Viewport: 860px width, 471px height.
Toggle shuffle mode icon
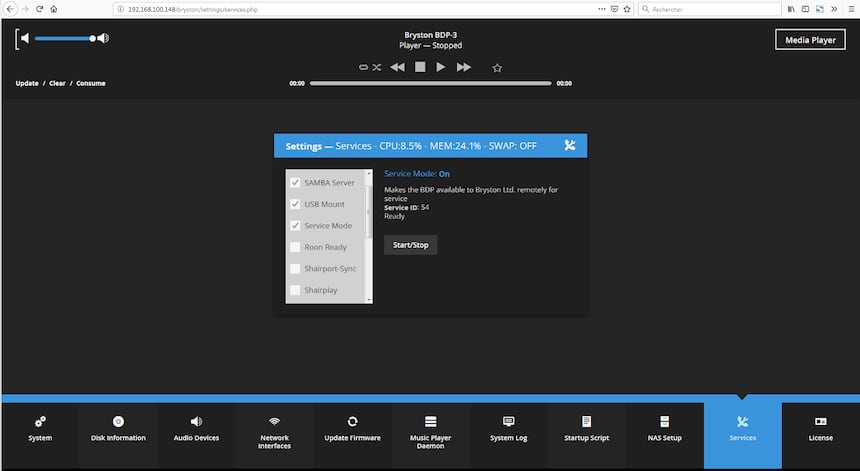pos(377,67)
